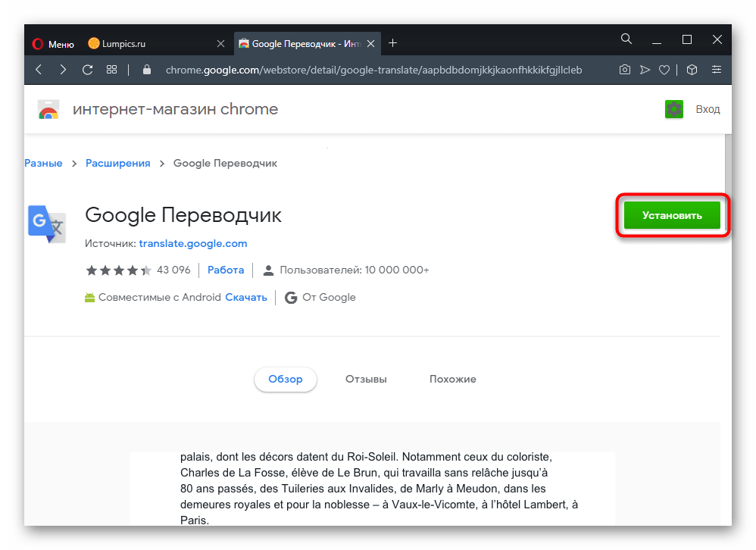Screen dimensions: 756x550
Task: Click the Вход sign-in link
Action: 708,109
